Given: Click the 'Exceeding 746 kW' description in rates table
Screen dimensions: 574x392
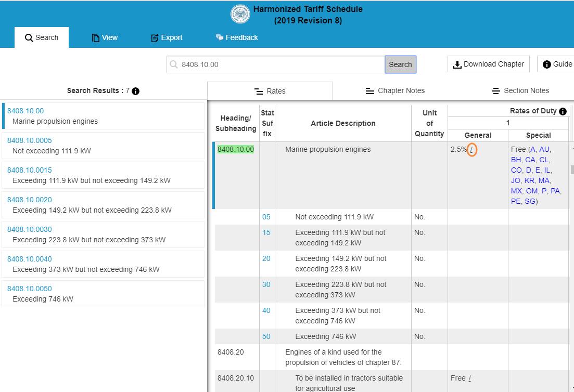Looking at the screenshot, I should pos(325,336).
